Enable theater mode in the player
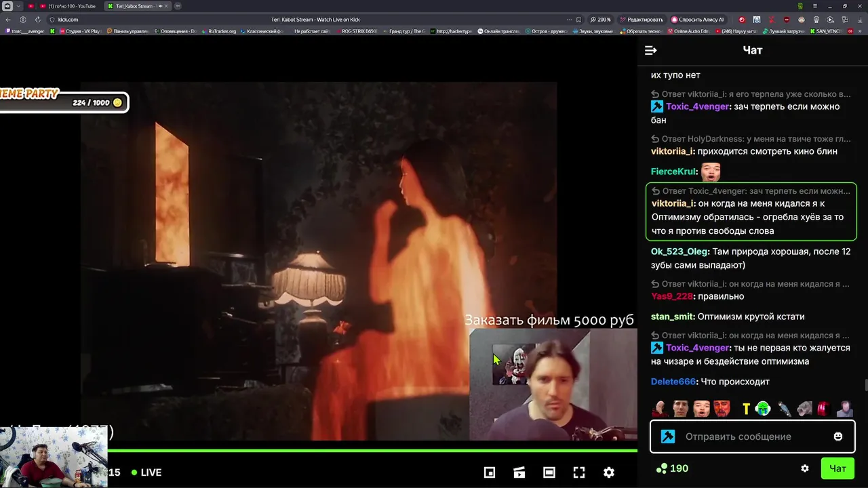The image size is (868, 488). tap(549, 472)
